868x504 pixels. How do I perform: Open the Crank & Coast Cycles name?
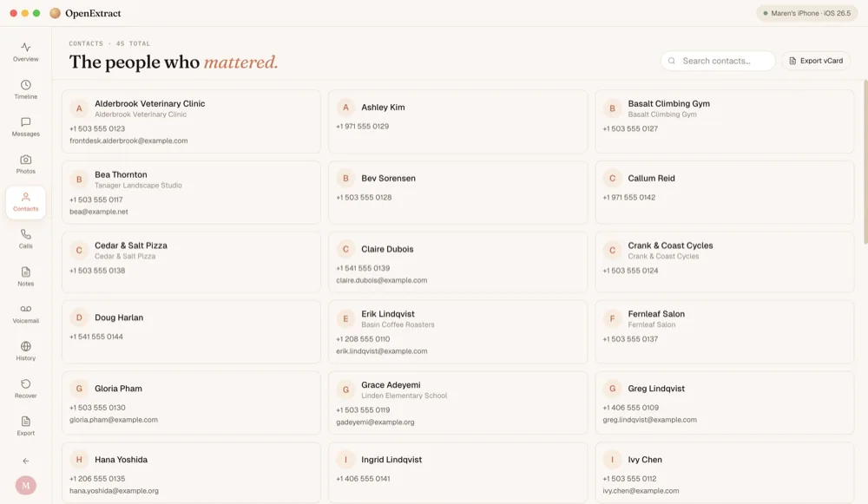(670, 245)
